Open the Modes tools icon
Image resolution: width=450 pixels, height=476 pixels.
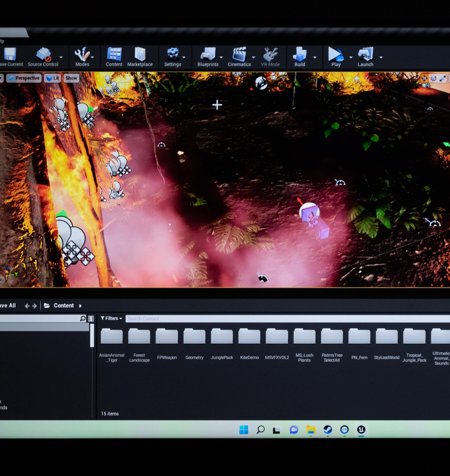tap(82, 54)
